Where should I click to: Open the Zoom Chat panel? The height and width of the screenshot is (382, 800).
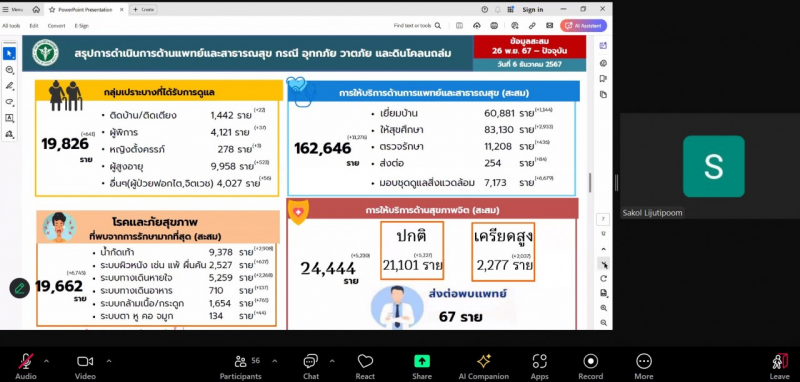311,366
